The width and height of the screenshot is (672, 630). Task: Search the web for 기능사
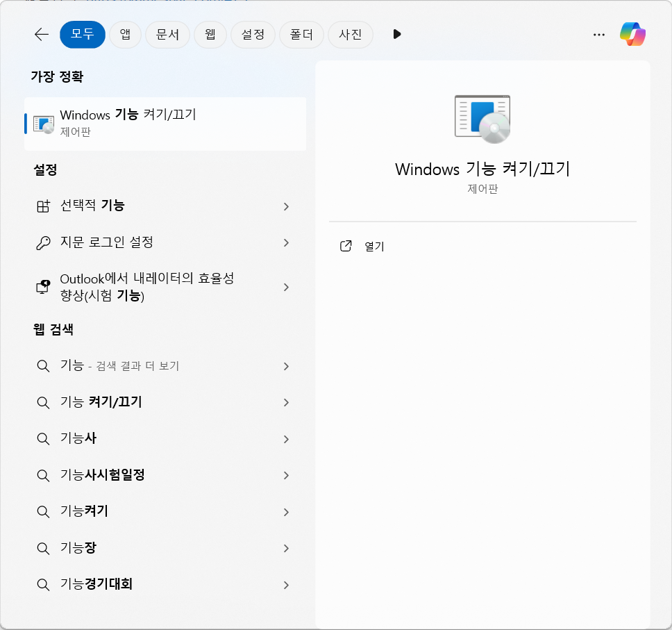tap(165, 439)
